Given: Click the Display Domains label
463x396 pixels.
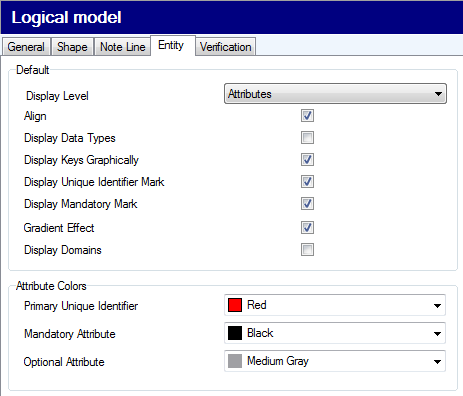Looking at the screenshot, I should 63,250.
